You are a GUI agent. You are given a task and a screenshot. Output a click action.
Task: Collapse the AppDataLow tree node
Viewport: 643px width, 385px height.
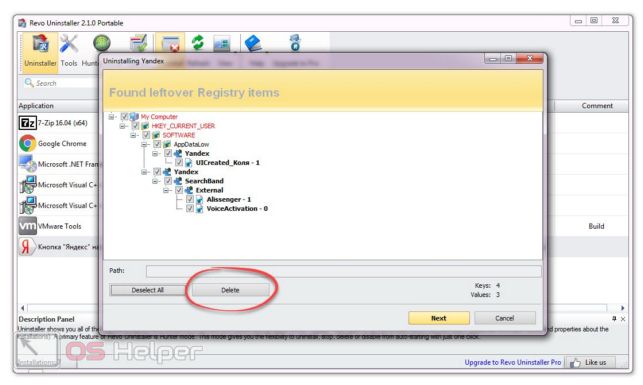[x=144, y=144]
